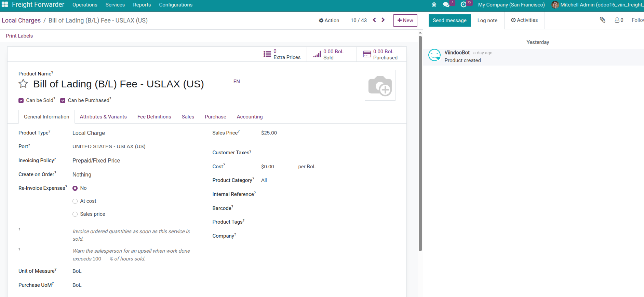Select the At cost radio option
This screenshot has width=644, height=297.
[x=75, y=201]
